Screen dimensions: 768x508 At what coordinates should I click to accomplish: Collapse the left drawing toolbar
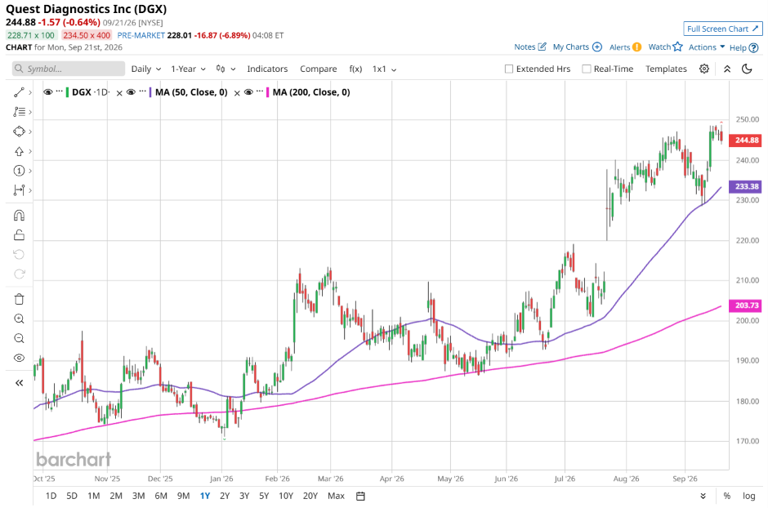point(19,383)
